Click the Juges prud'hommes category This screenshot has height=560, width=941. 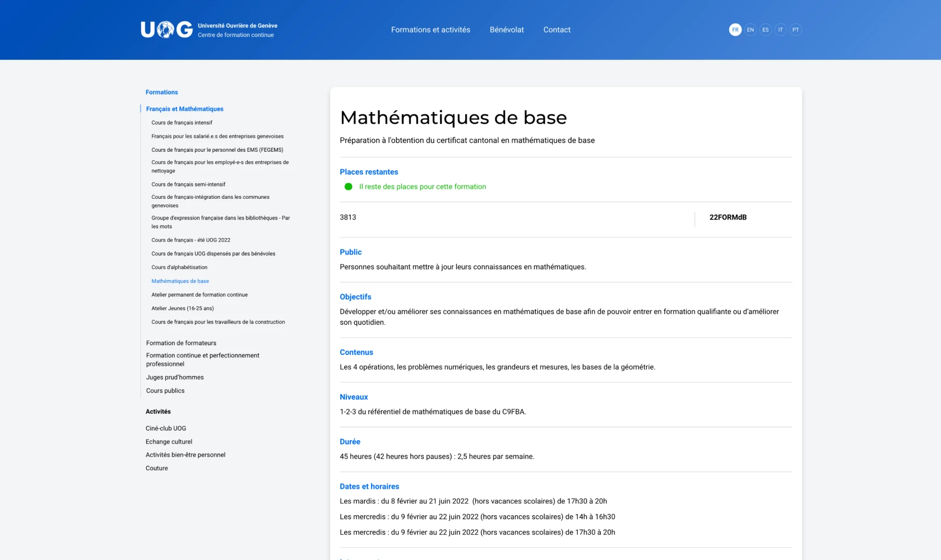(175, 377)
